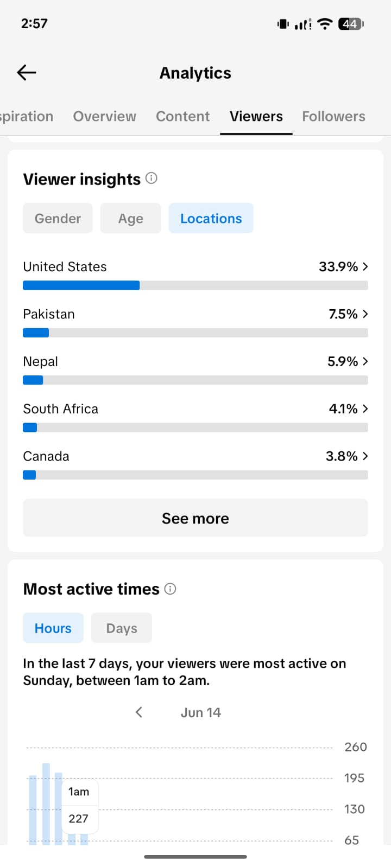Screen dimensions: 391x868
Task: Open the Content tab
Action: pyautogui.click(x=183, y=116)
